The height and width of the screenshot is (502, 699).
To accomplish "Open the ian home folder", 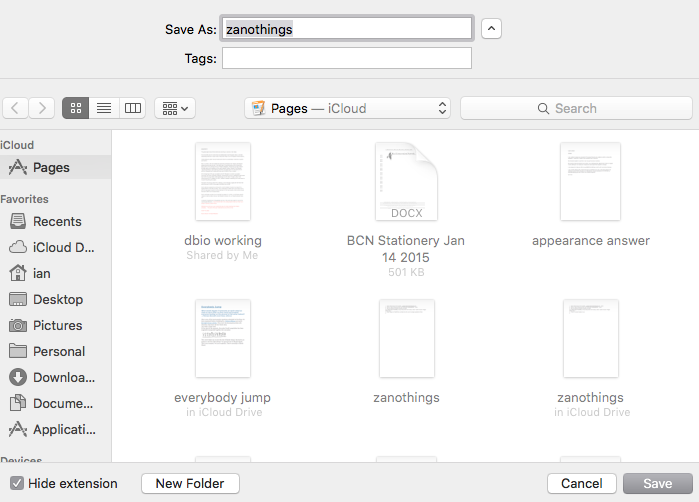I will (55, 273).
